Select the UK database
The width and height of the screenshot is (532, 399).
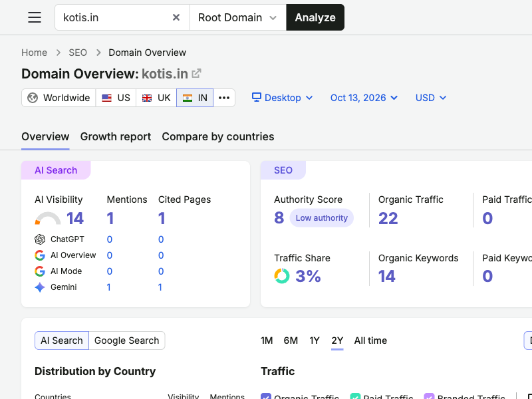[x=156, y=98]
